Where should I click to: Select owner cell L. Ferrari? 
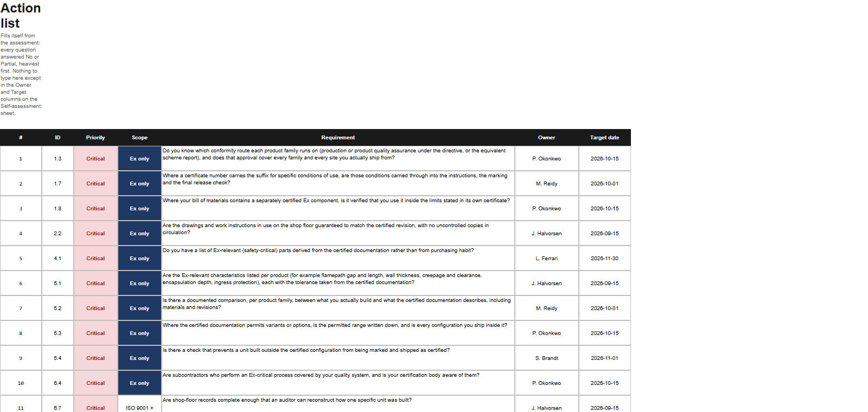[x=546, y=259]
